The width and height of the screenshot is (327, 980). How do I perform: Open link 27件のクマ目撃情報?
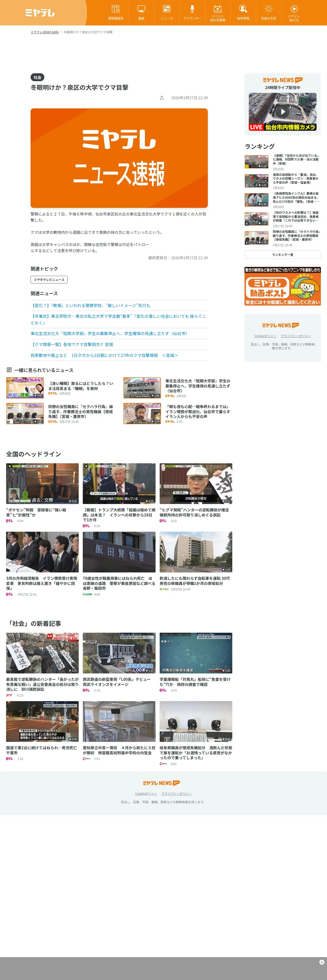click(104, 355)
